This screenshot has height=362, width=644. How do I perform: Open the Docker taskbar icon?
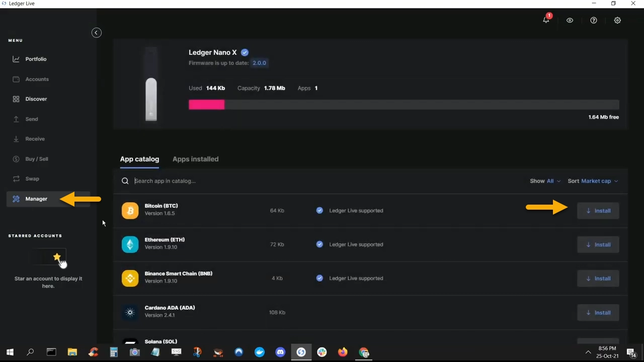pos(260,352)
